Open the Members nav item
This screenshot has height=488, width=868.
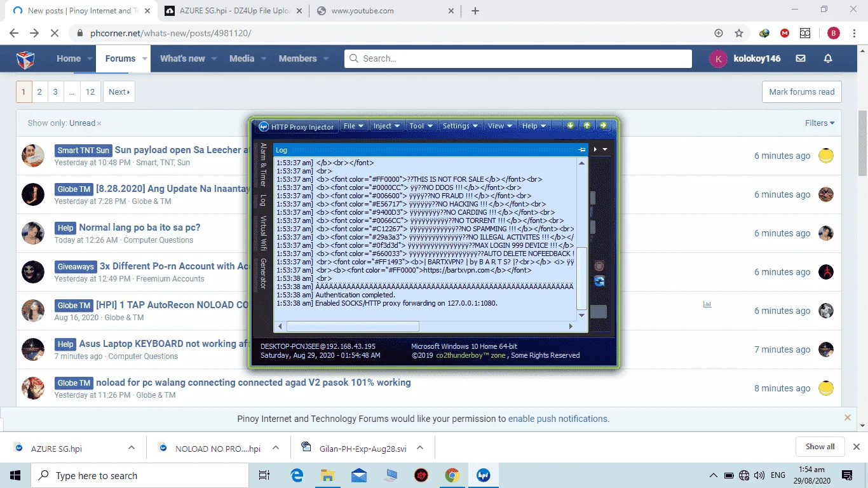(297, 58)
